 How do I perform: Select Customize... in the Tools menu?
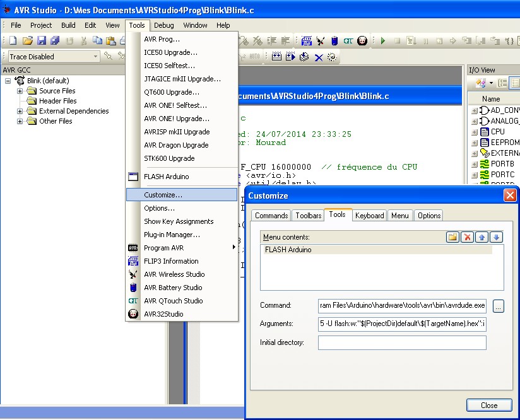182,195
